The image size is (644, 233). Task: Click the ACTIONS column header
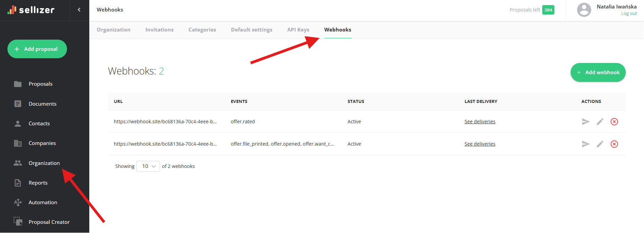pyautogui.click(x=591, y=102)
